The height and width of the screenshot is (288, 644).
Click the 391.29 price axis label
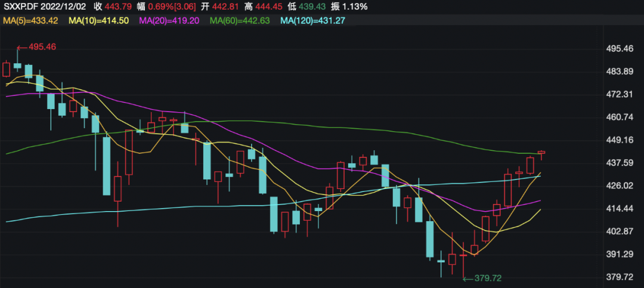click(x=620, y=255)
